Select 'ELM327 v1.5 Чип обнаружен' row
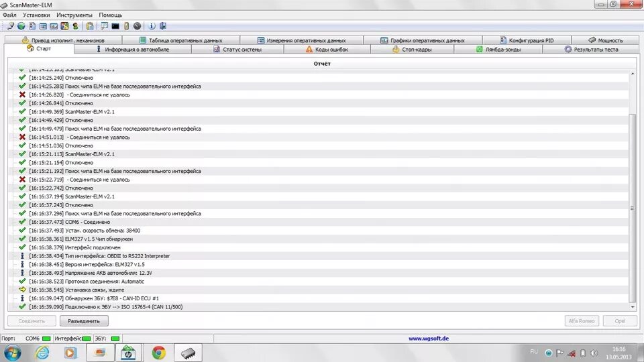 (x=318, y=239)
